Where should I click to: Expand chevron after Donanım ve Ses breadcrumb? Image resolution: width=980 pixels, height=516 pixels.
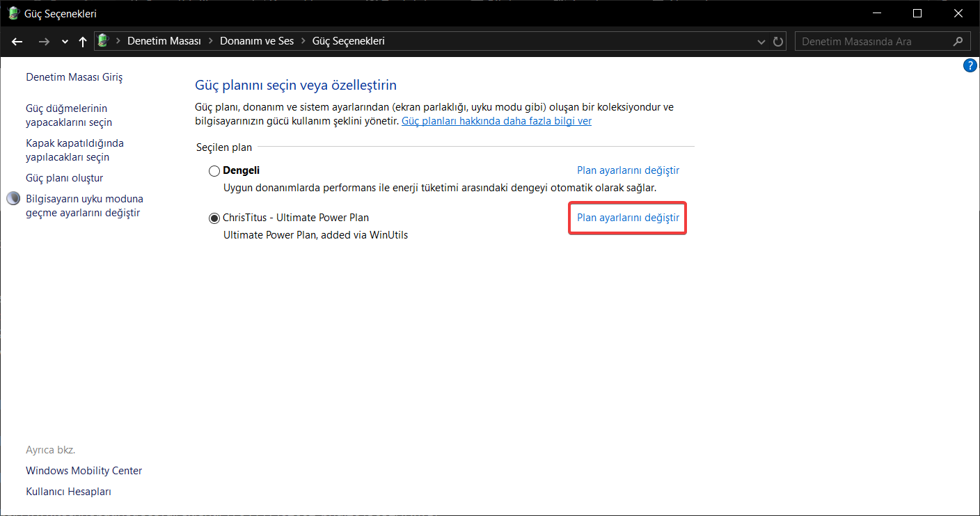[x=303, y=41]
